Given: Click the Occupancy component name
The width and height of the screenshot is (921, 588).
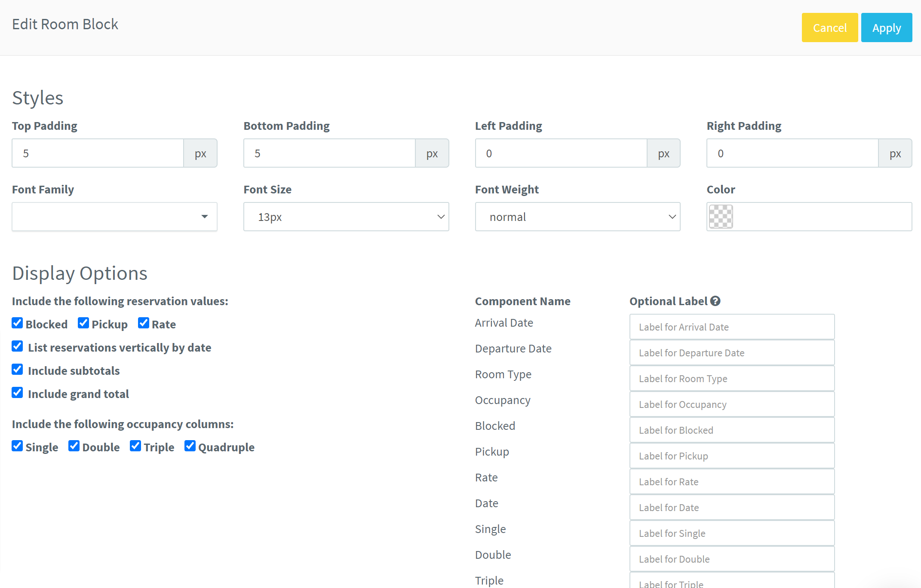Looking at the screenshot, I should (x=503, y=400).
